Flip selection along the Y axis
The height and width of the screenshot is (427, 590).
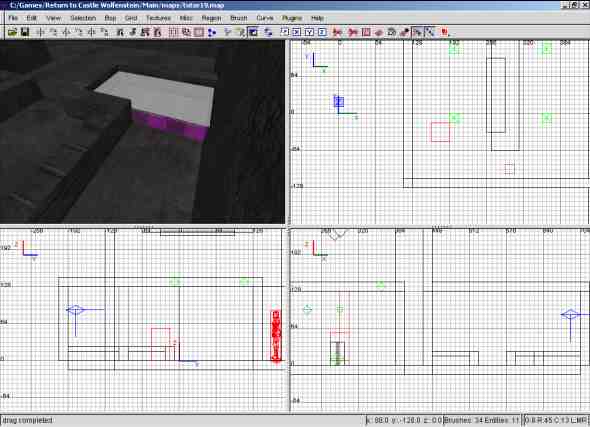(x=66, y=32)
